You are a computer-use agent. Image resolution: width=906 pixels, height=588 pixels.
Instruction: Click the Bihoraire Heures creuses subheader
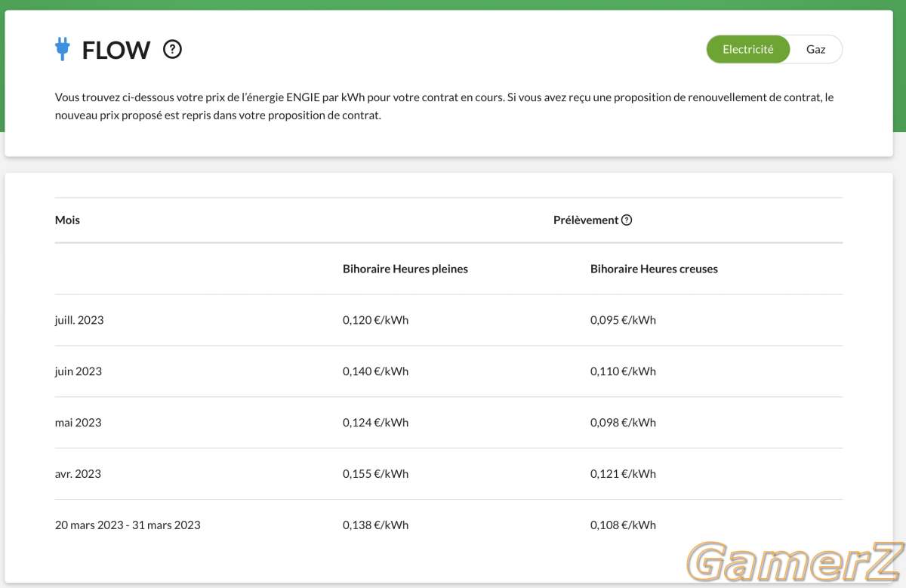[x=654, y=269]
